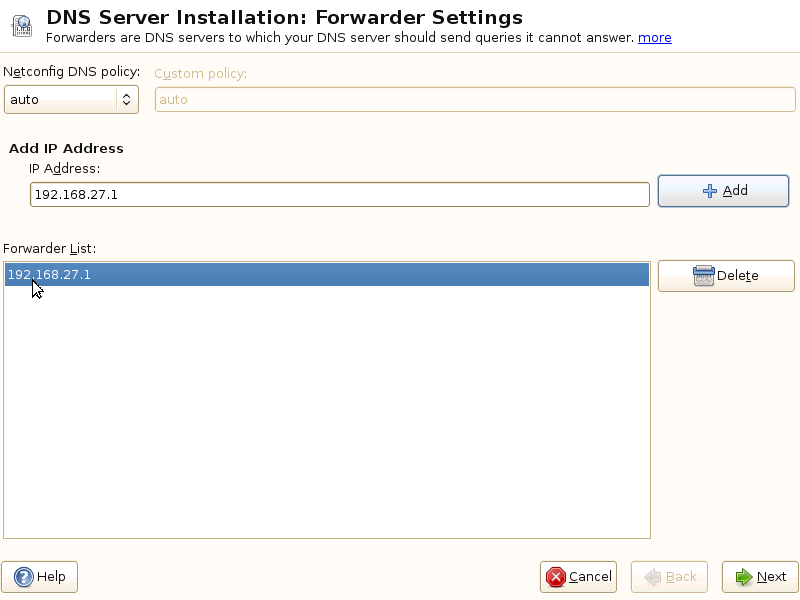The width and height of the screenshot is (800, 600).
Task: Click the question mark Help icon
Action: (24, 577)
